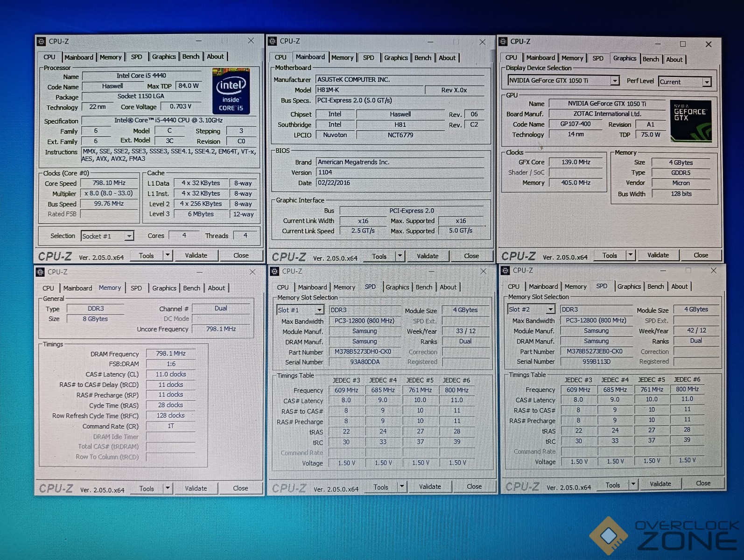Viewport: 744px width, 560px height.
Task: Click processor name field Intel Core i5 4440
Action: pos(142,76)
